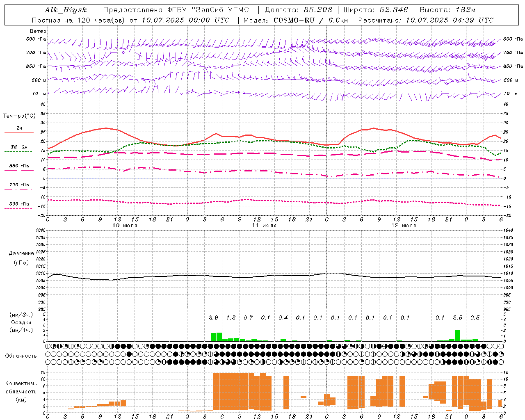Click the '10 м' wind level label on the left

39,94
